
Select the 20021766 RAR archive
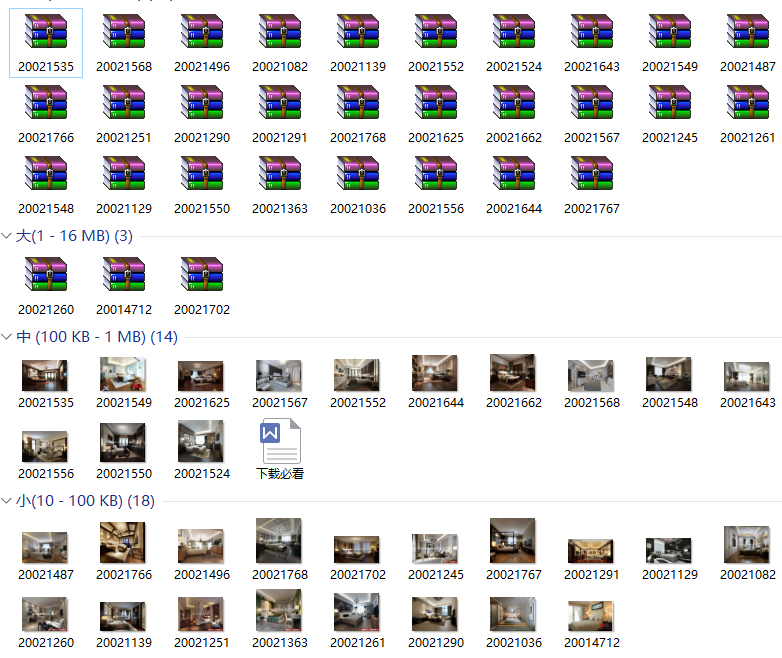[46, 102]
